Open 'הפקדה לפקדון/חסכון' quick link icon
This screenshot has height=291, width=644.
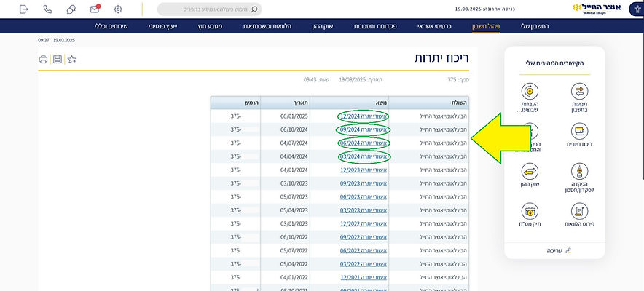pos(579,171)
